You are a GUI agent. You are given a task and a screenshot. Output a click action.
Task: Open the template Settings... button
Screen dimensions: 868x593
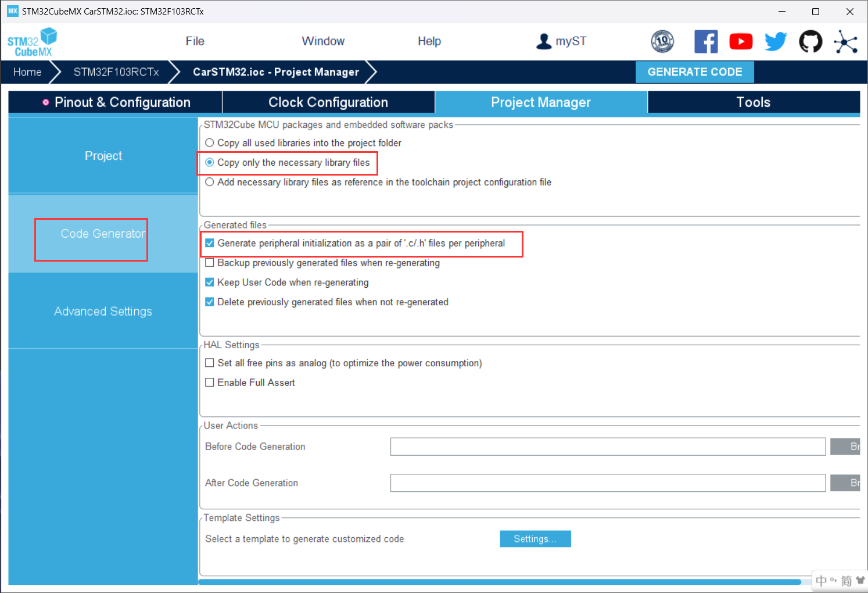(x=535, y=539)
